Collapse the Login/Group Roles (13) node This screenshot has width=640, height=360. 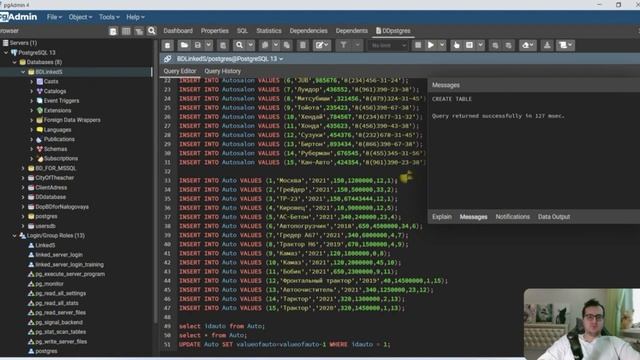click(x=14, y=236)
